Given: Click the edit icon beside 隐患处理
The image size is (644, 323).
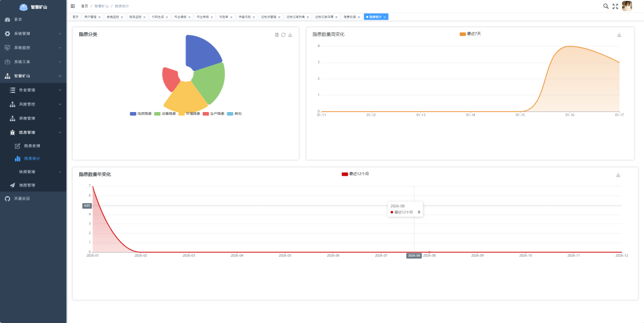Looking at the screenshot, I should 17,145.
